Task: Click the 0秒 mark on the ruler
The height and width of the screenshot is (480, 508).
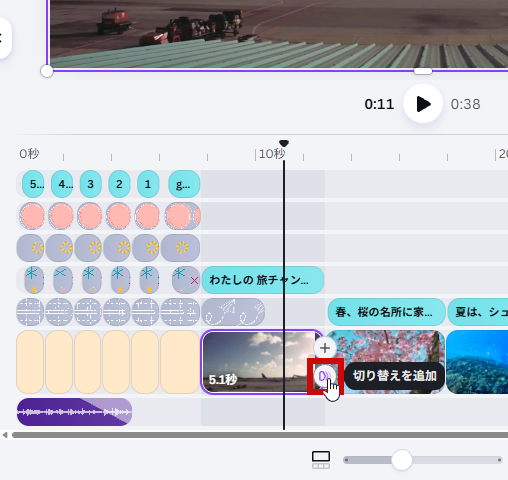Action: 29,154
